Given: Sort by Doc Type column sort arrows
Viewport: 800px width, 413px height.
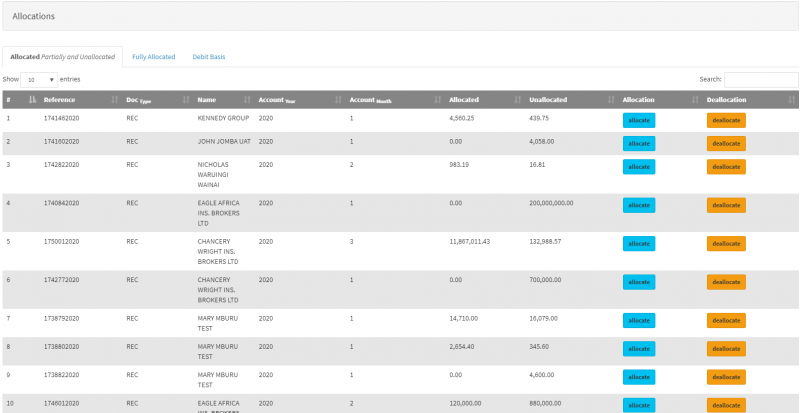Looking at the screenshot, I should point(186,100).
